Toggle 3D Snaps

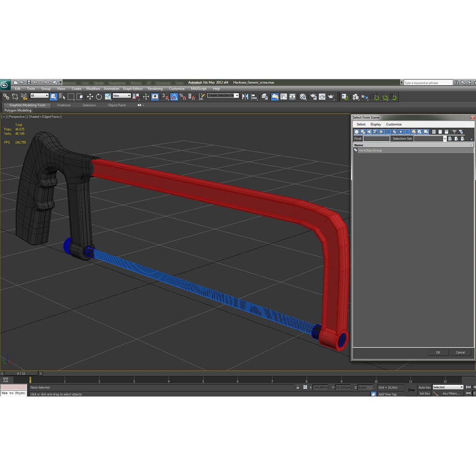click(165, 97)
